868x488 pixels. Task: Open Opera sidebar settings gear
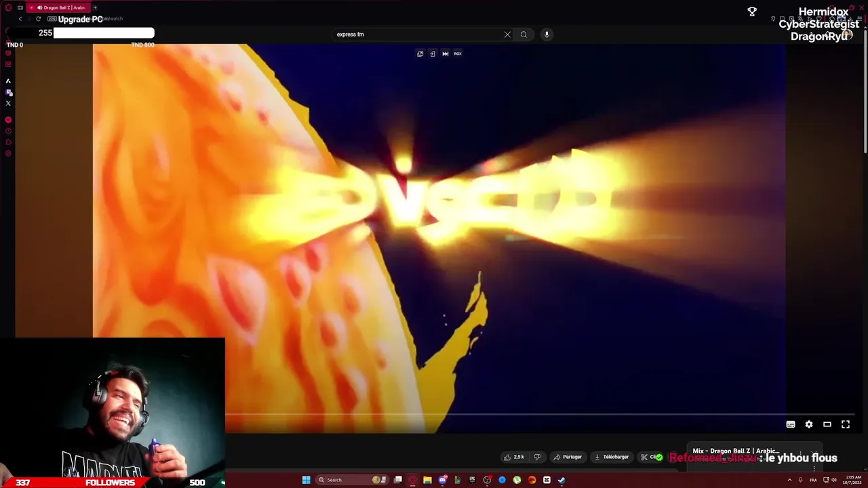pyautogui.click(x=8, y=154)
